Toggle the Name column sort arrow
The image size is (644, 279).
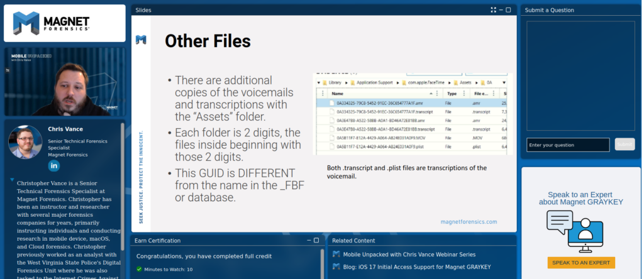(431, 94)
